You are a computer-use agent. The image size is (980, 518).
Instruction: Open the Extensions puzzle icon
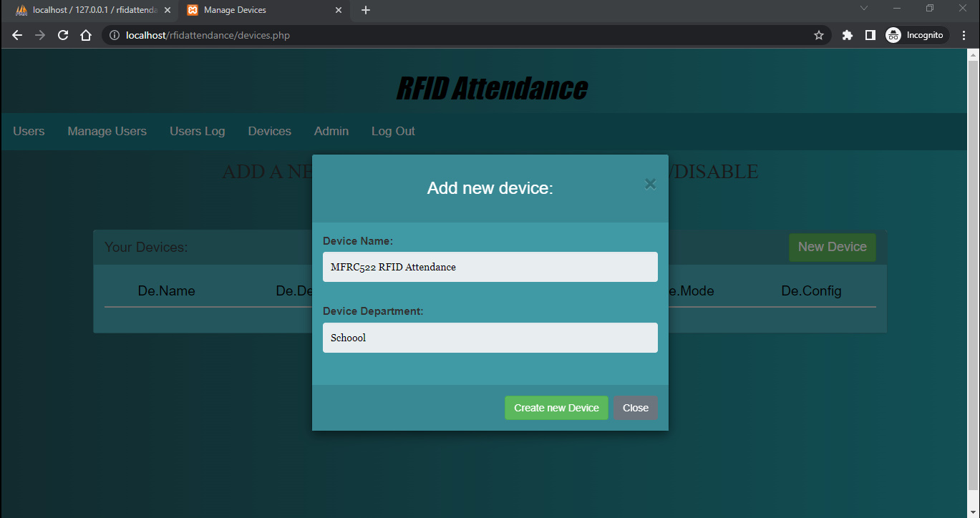click(848, 35)
